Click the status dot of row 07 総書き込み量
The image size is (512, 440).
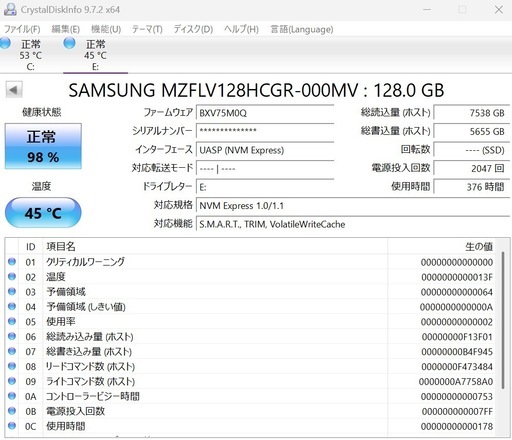coord(12,351)
